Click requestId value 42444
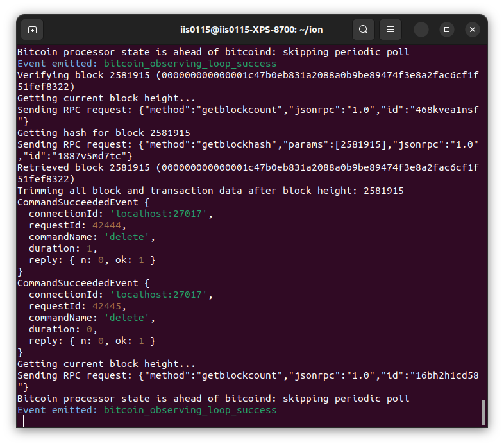This screenshot has height=446, width=504. click(x=106, y=225)
